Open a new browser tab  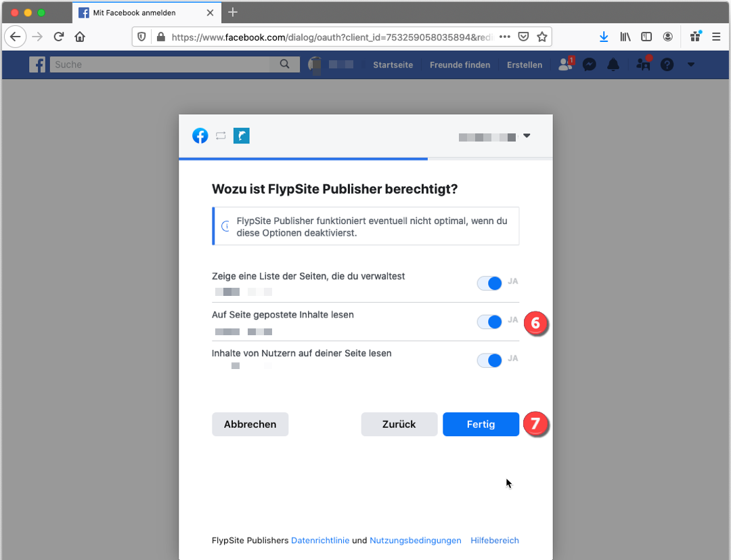tap(233, 13)
